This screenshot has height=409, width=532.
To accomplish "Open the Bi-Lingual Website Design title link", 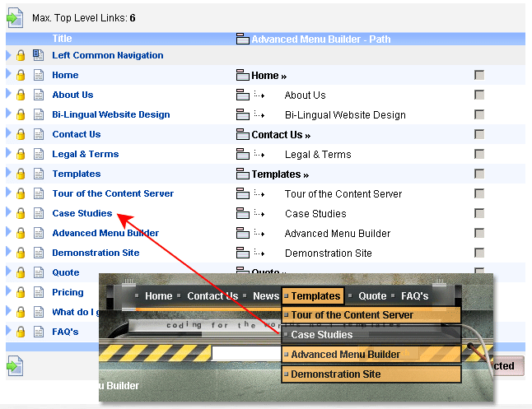I will [x=111, y=114].
